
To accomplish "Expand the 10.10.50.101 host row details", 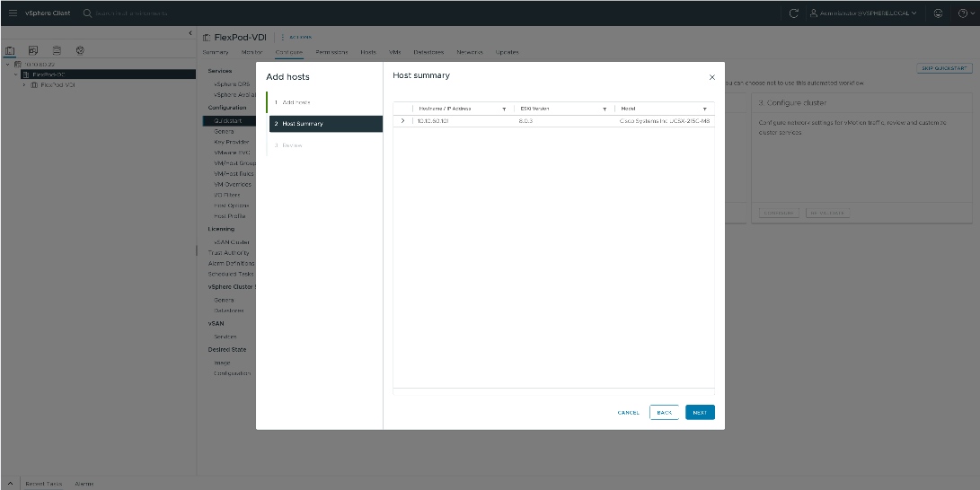I will 402,120.
